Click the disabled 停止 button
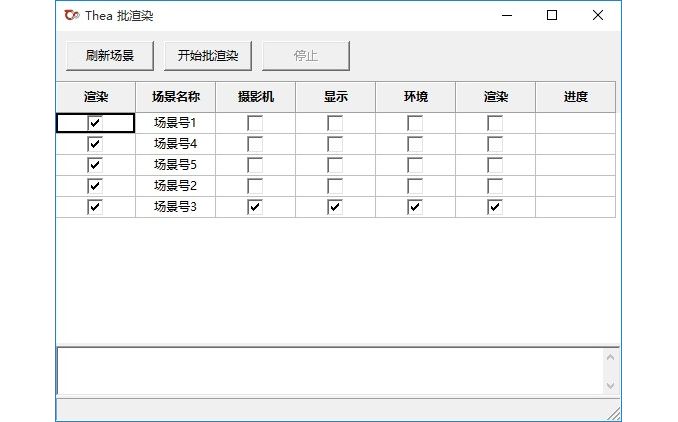The height and width of the screenshot is (422, 678). (x=306, y=56)
